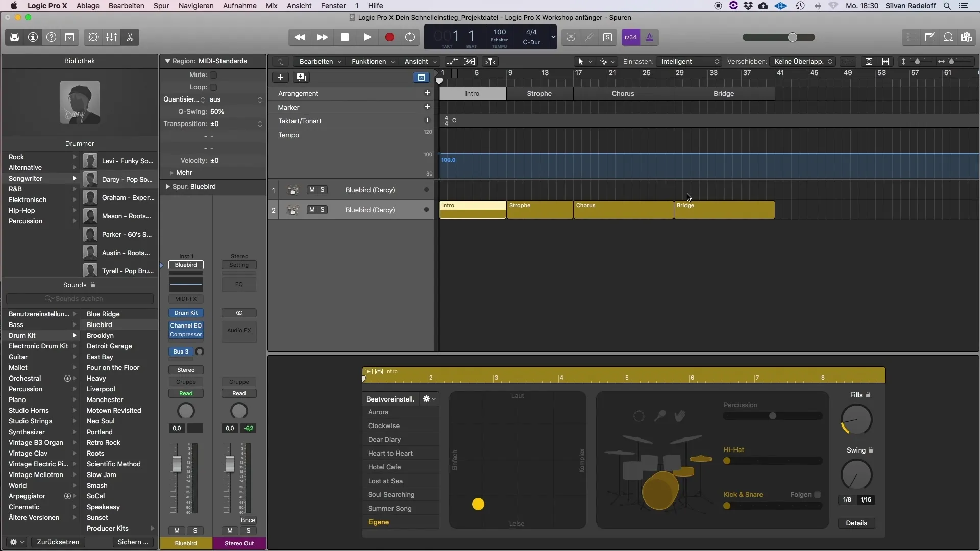
Task: Open the Fenster menu
Action: pos(333,6)
